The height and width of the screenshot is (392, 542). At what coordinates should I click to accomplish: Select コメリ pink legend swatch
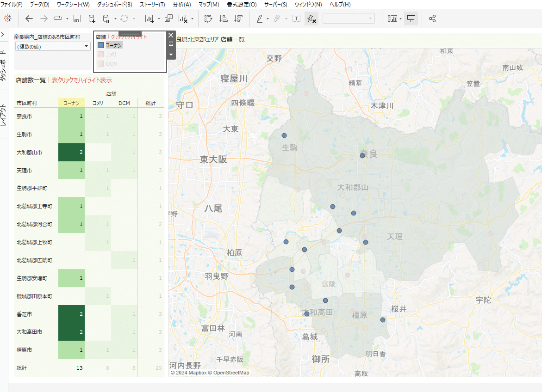[x=100, y=54]
